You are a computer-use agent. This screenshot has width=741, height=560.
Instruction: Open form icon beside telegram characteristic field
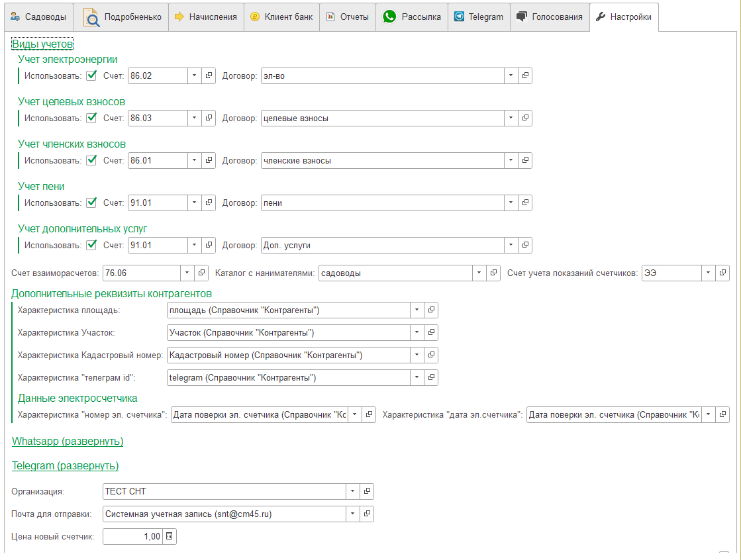coord(431,378)
